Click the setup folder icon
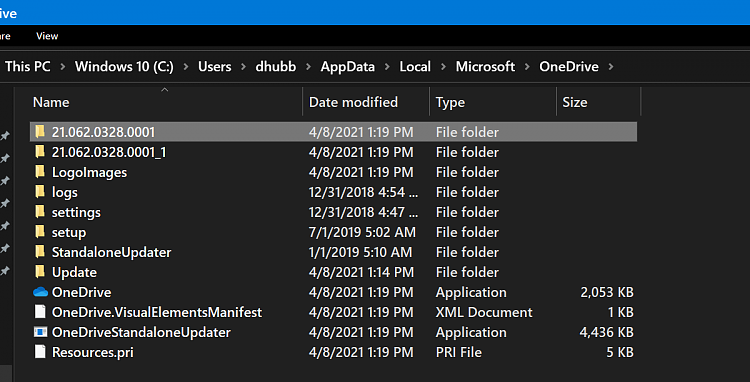 point(41,232)
